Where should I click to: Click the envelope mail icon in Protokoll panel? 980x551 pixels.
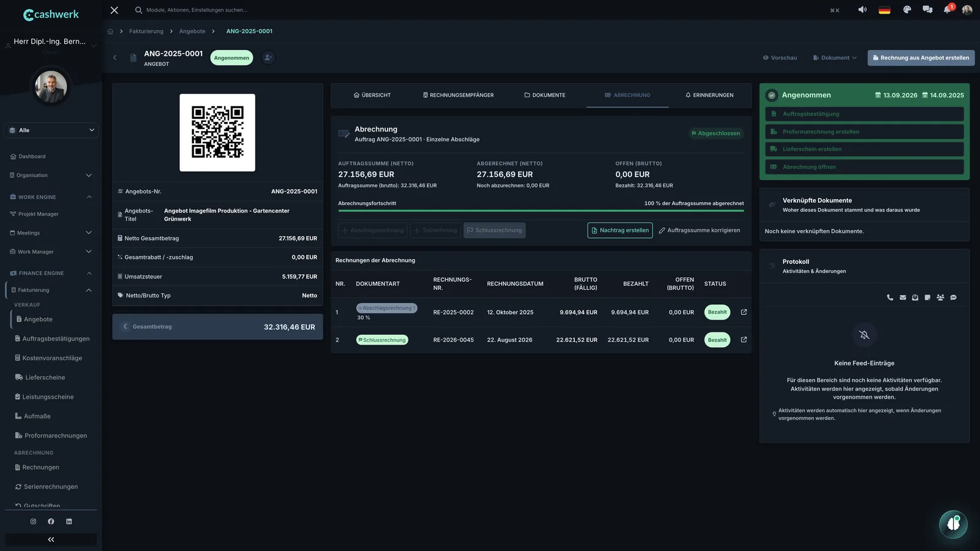click(x=903, y=298)
